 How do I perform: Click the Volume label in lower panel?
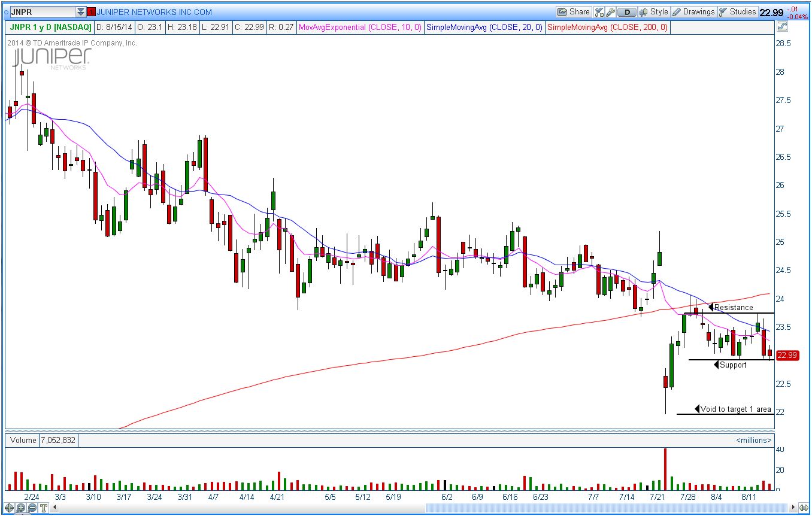point(23,441)
